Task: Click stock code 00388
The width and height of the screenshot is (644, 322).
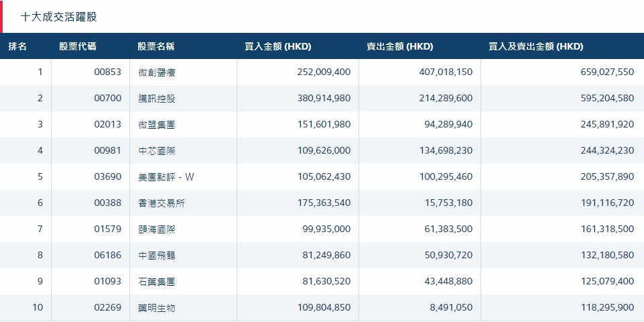Action: click(x=108, y=203)
